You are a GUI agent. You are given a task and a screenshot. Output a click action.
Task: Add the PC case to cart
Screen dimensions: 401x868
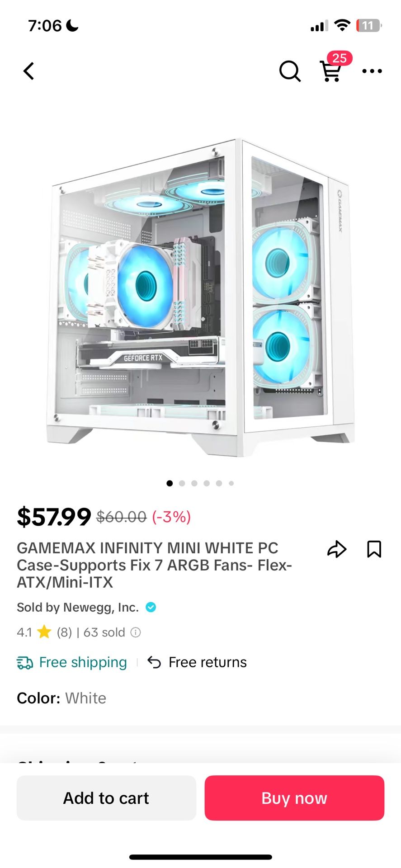coord(106,798)
